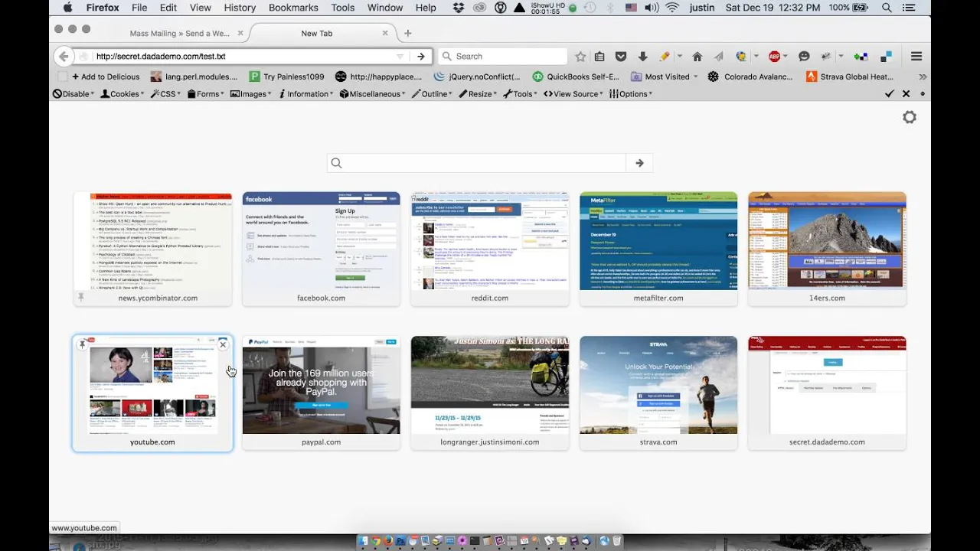Open the reddit.com tile
Viewport: 980px width, 551px height.
click(490, 248)
